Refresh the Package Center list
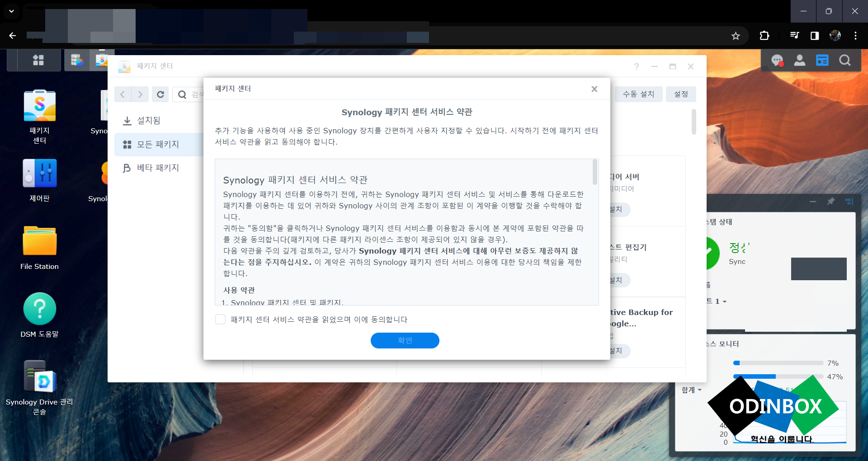This screenshot has height=461, width=868. (160, 94)
